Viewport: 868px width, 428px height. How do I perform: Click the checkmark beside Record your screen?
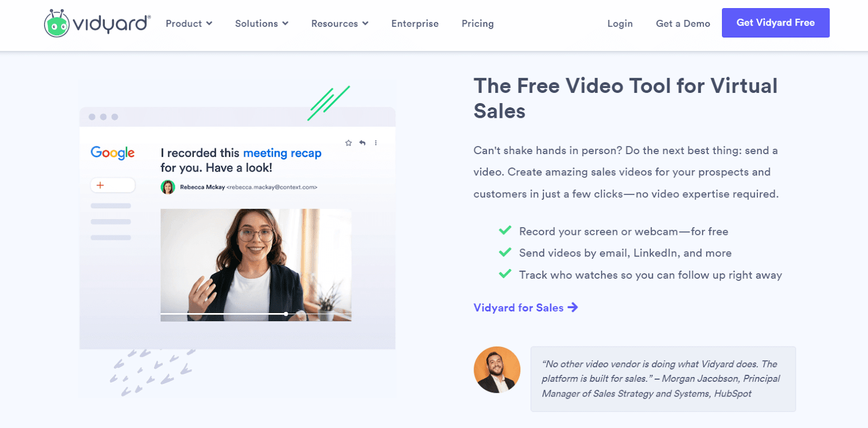click(x=505, y=231)
